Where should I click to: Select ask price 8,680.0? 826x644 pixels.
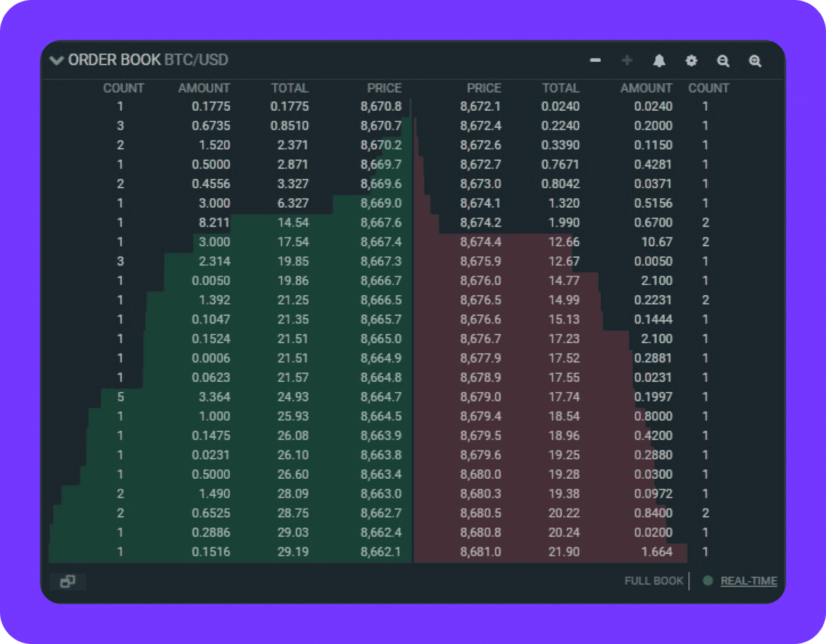(x=481, y=474)
